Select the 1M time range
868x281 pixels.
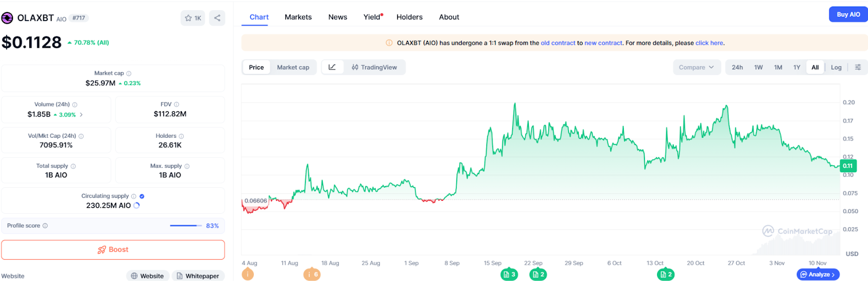point(778,67)
